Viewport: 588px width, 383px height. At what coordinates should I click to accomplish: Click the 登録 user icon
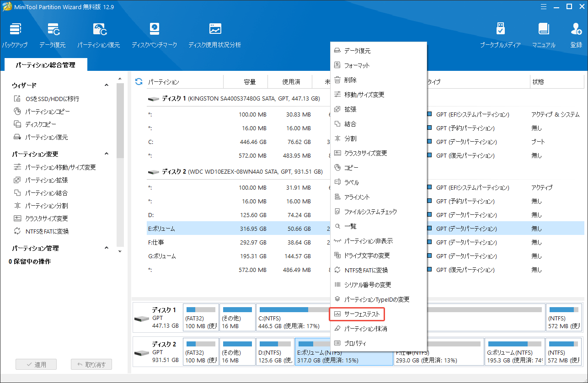click(x=576, y=35)
